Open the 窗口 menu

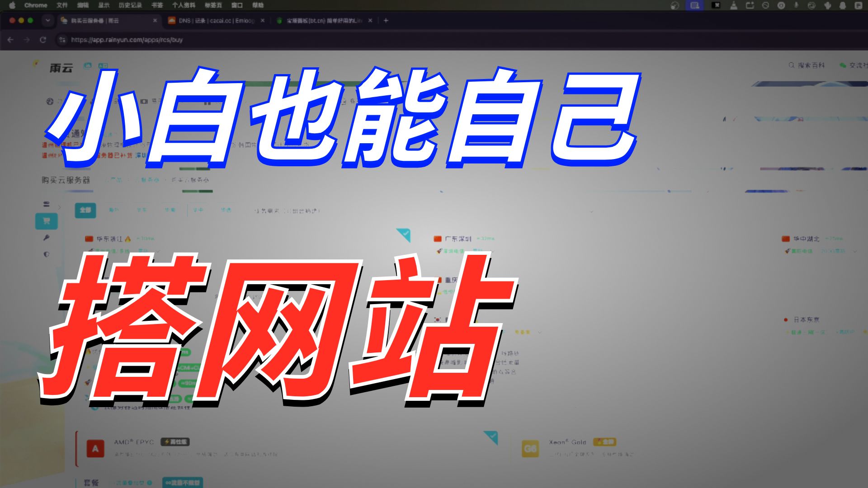click(x=237, y=5)
